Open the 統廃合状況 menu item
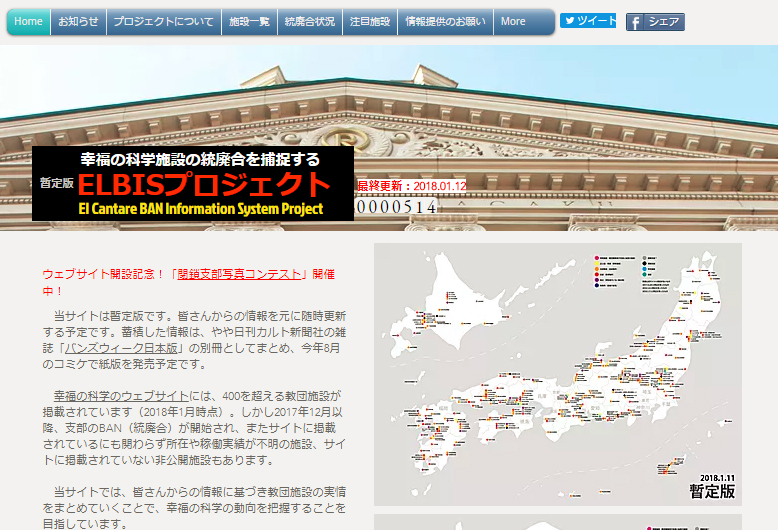 (310, 22)
